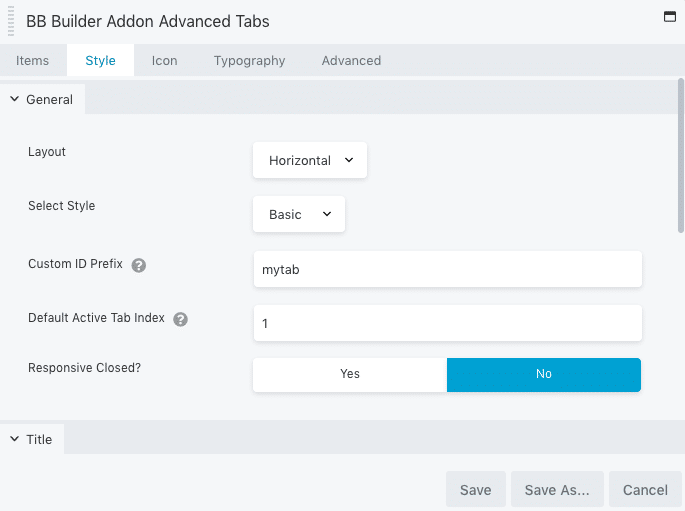Set Responsive Closed to No
The height and width of the screenshot is (511, 685).
(x=544, y=374)
